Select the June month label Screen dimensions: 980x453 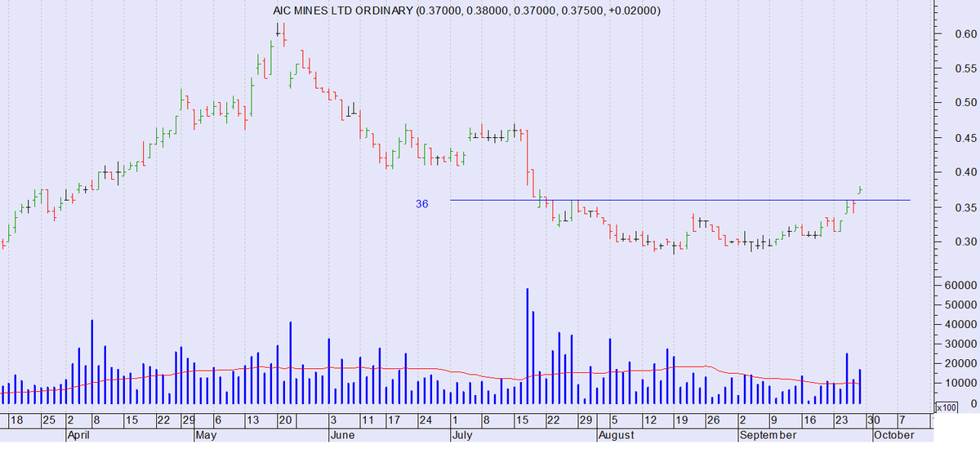point(341,436)
